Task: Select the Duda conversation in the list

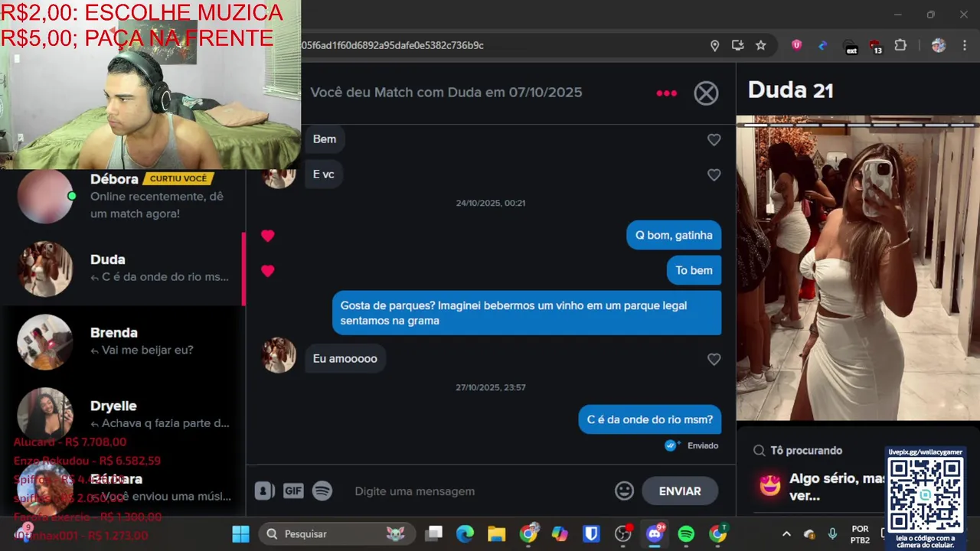Action: tap(122, 269)
